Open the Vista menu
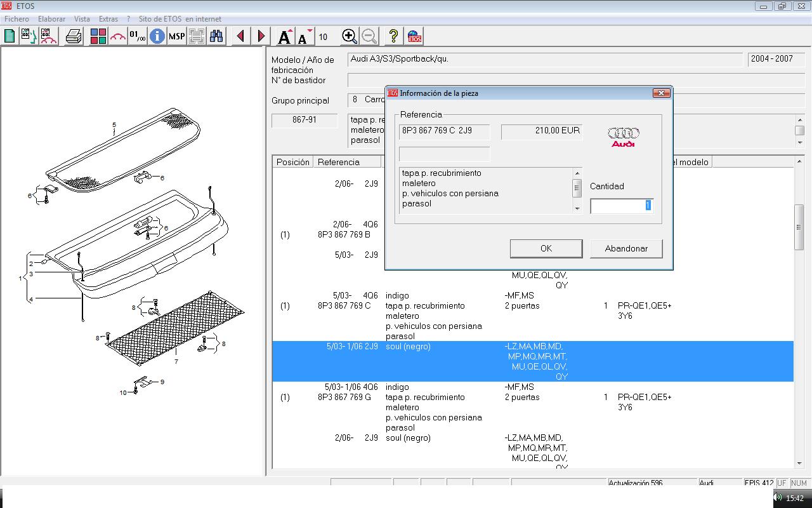812x508 pixels. coord(82,19)
